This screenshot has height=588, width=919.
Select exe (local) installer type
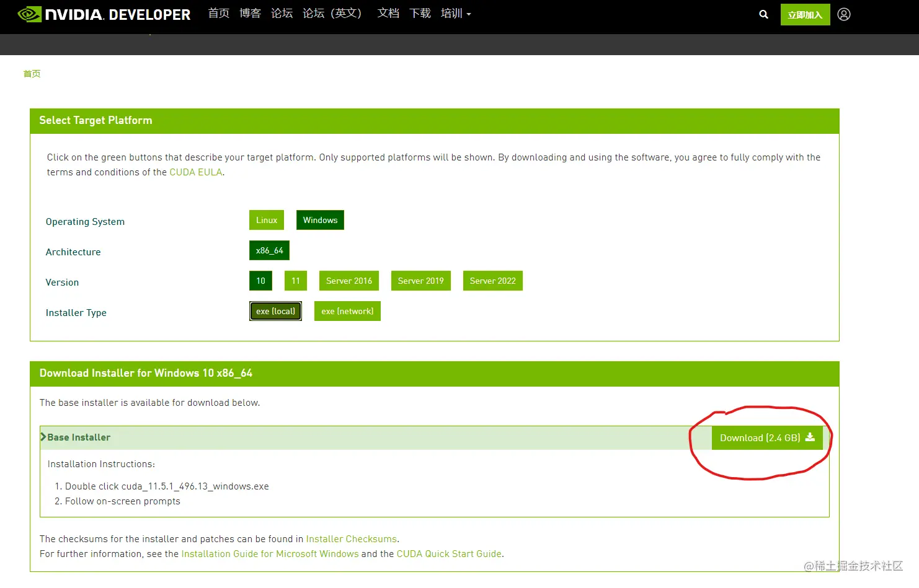click(x=275, y=311)
